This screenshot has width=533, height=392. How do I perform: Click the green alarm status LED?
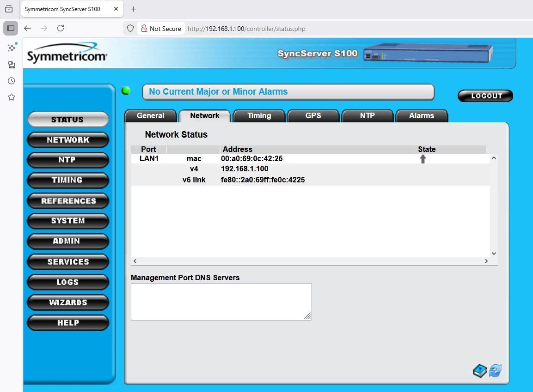pos(126,91)
